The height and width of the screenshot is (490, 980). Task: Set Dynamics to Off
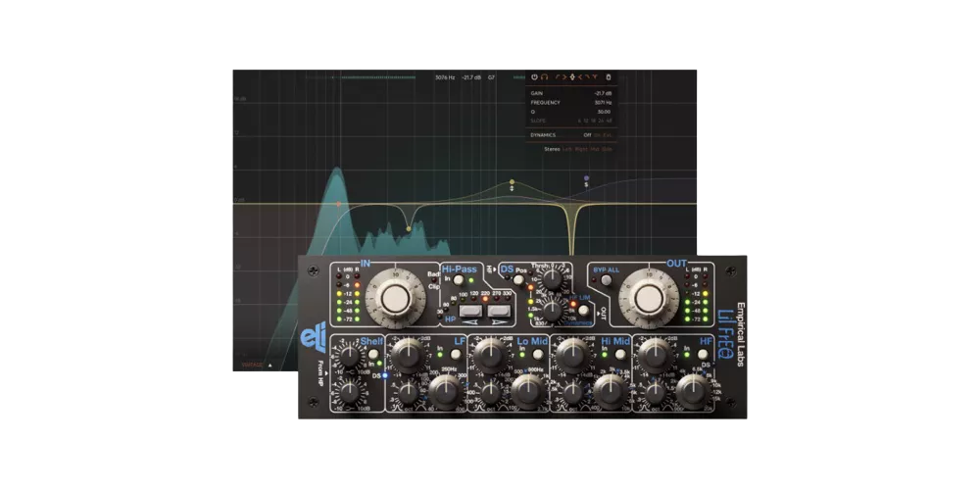pyautogui.click(x=587, y=135)
